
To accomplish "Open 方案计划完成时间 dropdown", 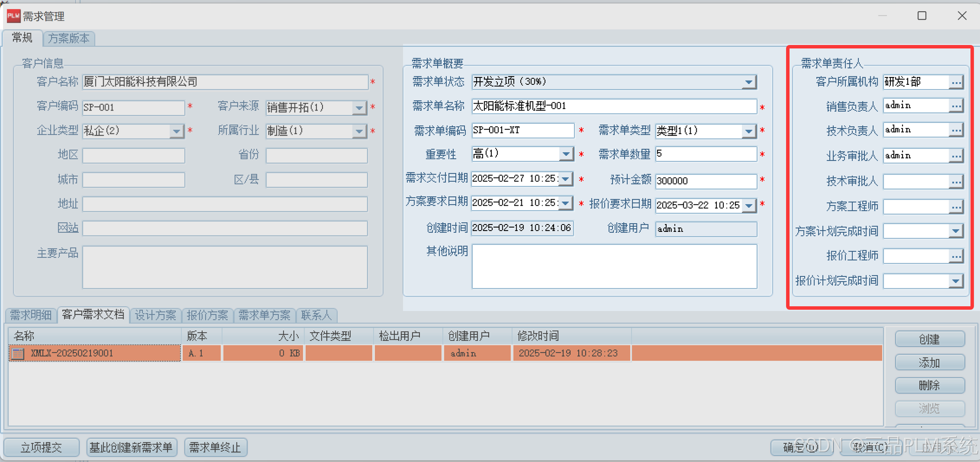I will (x=955, y=231).
